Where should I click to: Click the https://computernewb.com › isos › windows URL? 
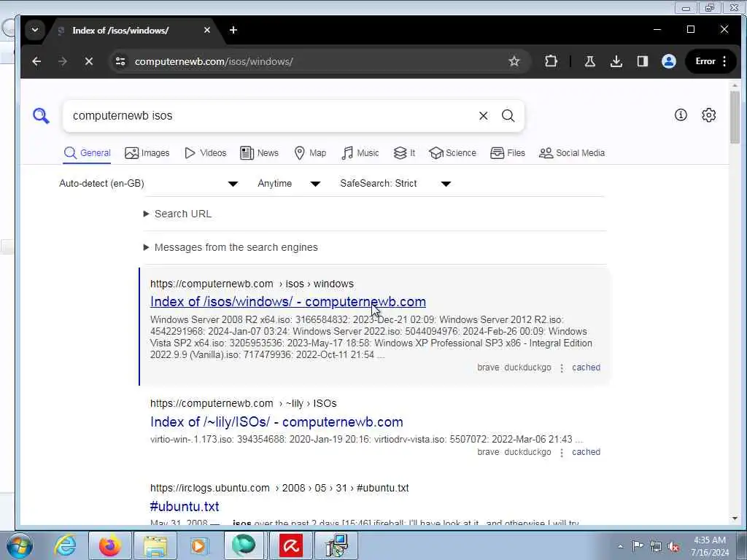click(x=252, y=284)
